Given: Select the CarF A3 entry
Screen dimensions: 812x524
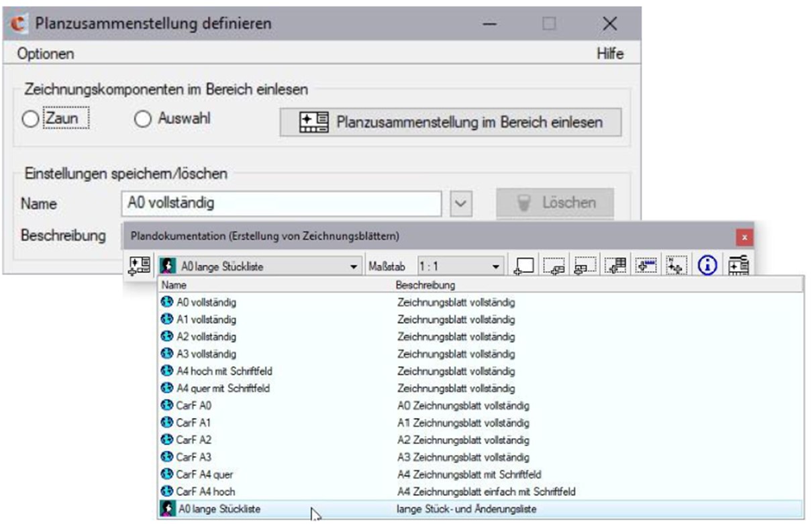Looking at the screenshot, I should pyautogui.click(x=482, y=457).
